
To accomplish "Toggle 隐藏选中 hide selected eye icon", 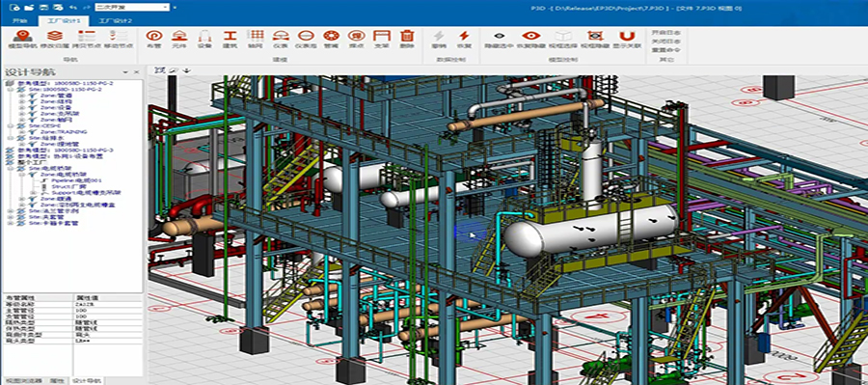I will tap(499, 40).
